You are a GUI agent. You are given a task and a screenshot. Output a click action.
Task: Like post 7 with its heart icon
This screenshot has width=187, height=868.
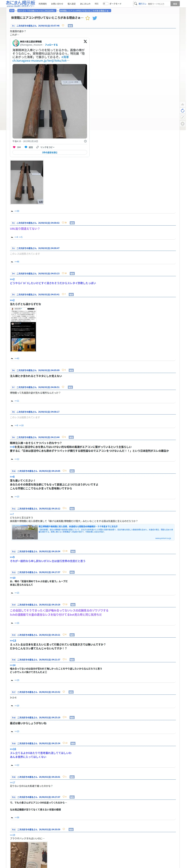[63, 387]
